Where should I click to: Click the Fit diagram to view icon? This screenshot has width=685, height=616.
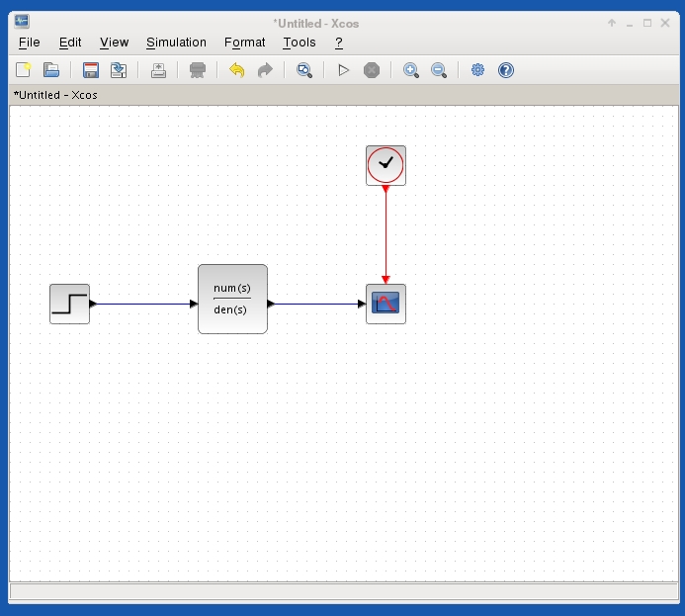pyautogui.click(x=304, y=70)
